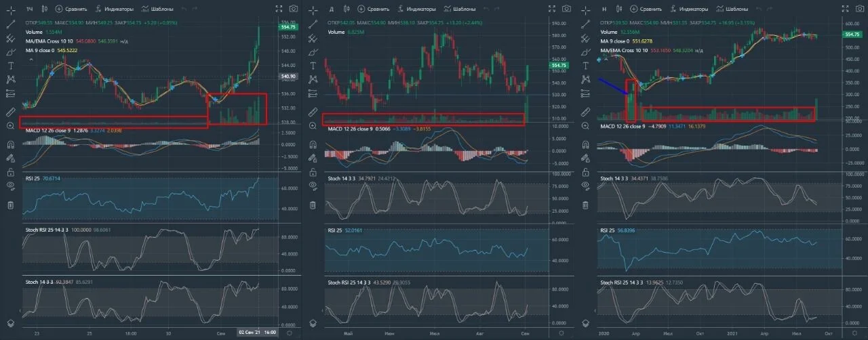868x340 pixels.
Task: Take a snapshot with camera icon in 1Ч chart
Action: 293,9
